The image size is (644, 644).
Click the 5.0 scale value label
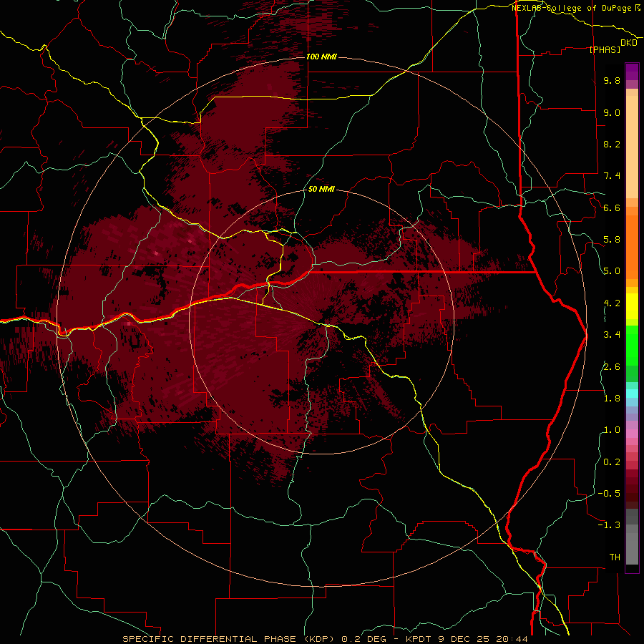point(612,271)
